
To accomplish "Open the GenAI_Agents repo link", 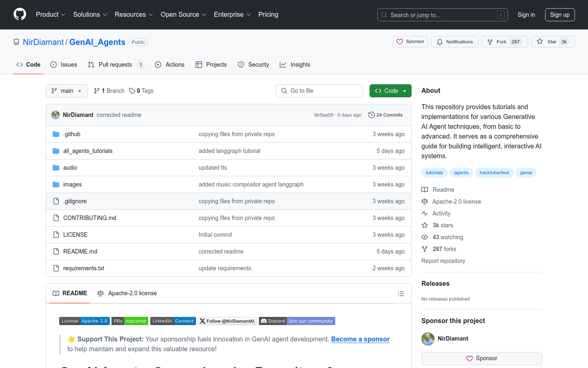I will 97,42.
